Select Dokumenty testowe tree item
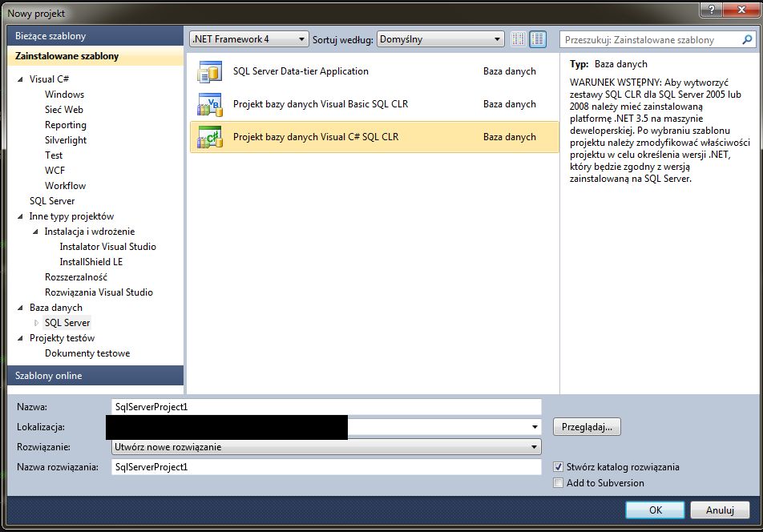 pyautogui.click(x=87, y=353)
